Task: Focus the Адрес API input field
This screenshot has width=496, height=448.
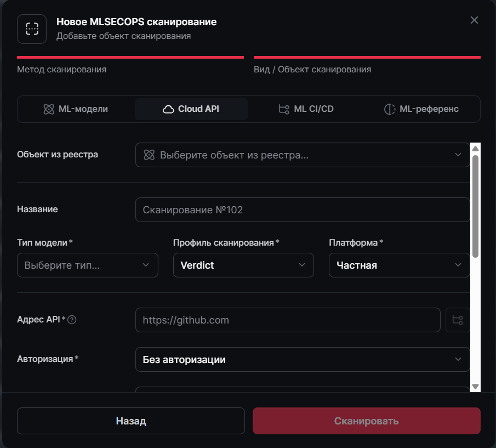Action: pos(288,320)
